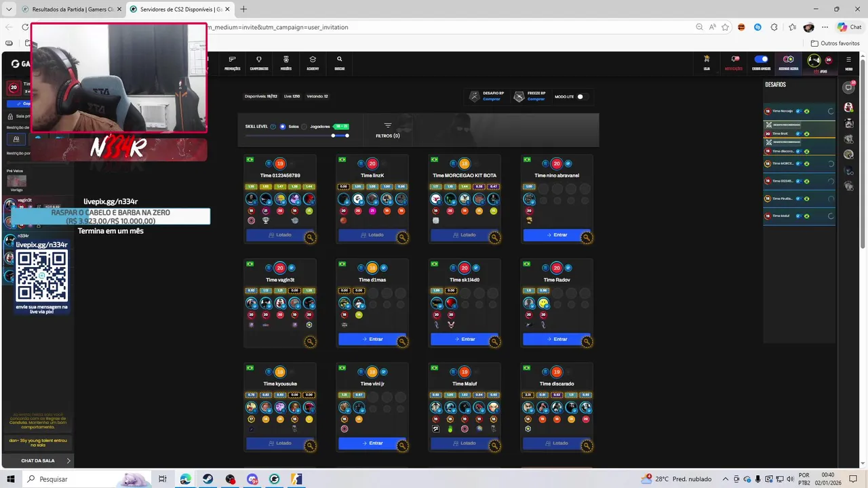The width and height of the screenshot is (868, 488).
Task: Inspect Time Maluf room with magnifier icon
Action: point(494,446)
